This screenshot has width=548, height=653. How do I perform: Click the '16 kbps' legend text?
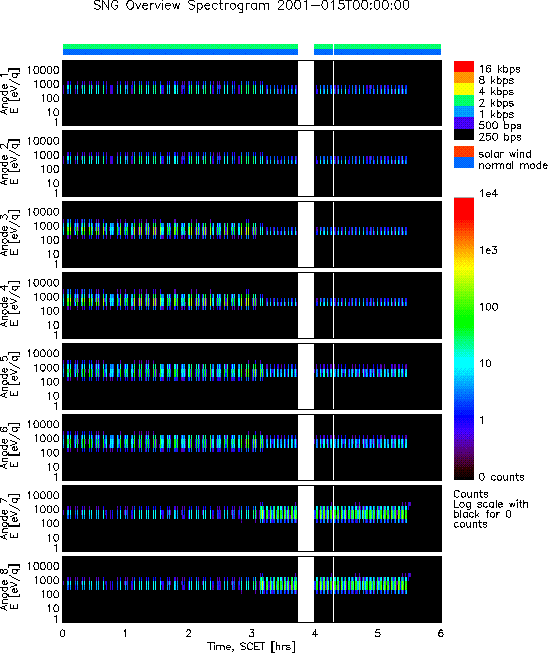coord(499,69)
